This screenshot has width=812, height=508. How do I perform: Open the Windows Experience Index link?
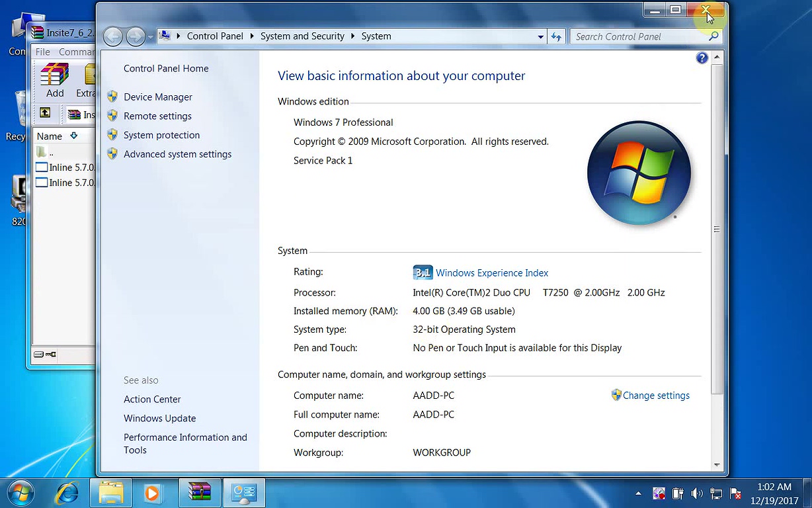[492, 273]
